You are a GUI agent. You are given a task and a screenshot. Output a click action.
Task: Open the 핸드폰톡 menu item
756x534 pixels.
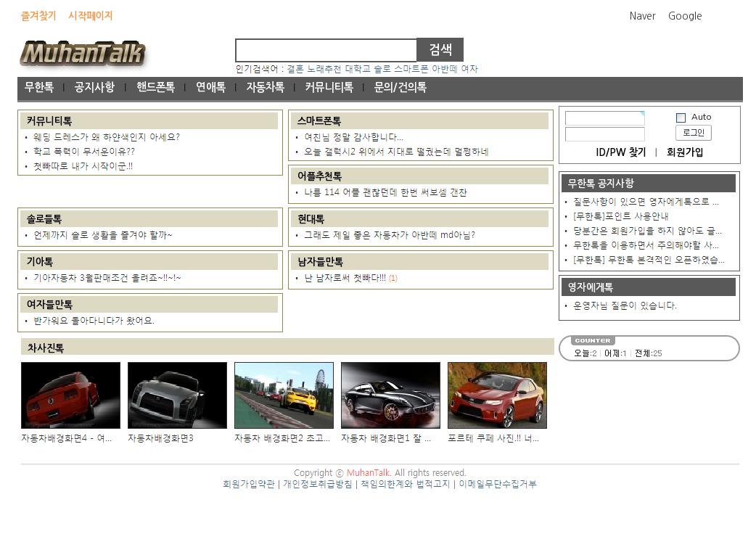pyautogui.click(x=155, y=87)
